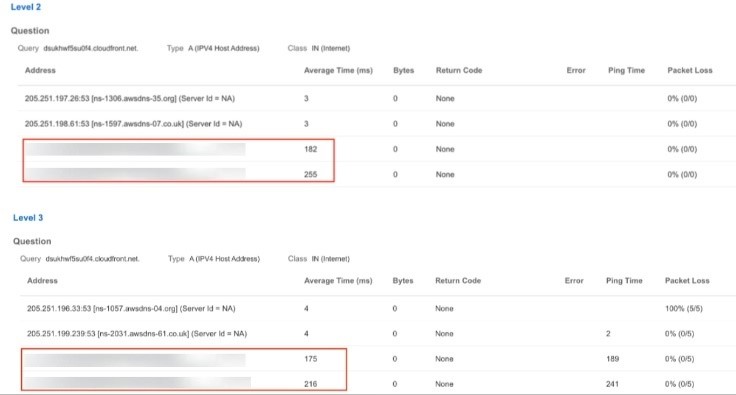Click Level 3 Average Time (ms) header
736x395 pixels.
coord(338,281)
